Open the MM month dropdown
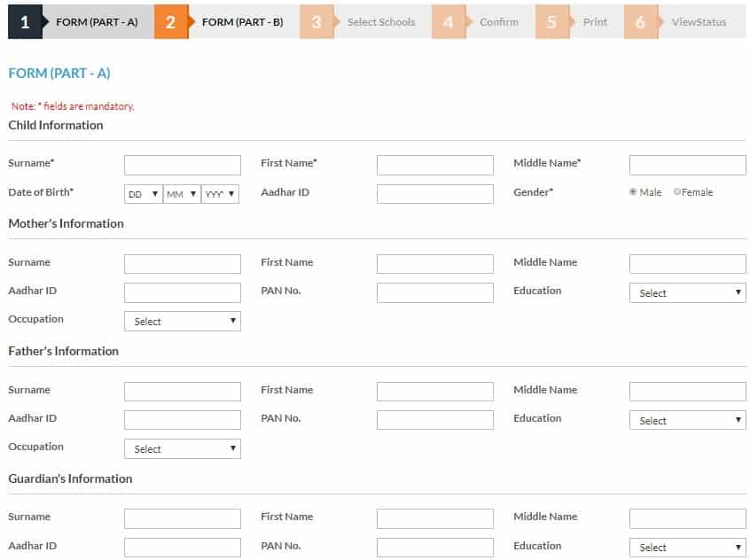The width and height of the screenshot is (750, 560). click(182, 194)
